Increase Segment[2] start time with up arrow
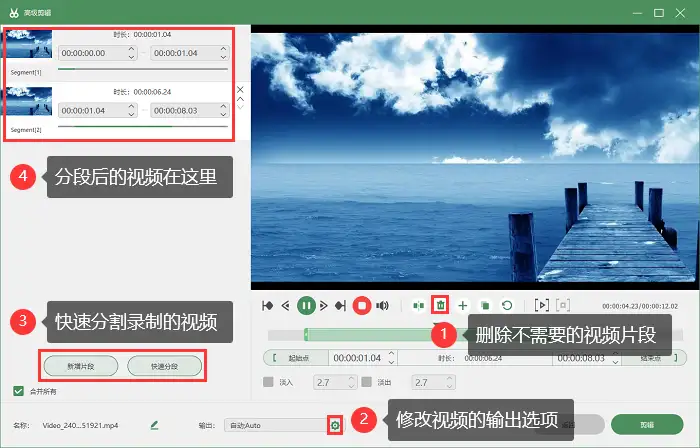Image resolution: width=700 pixels, height=448 pixels. tap(131, 107)
